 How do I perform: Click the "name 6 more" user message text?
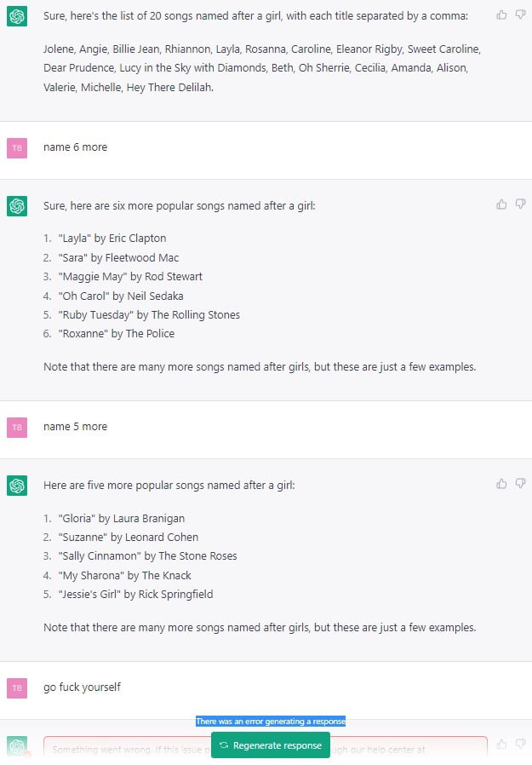coord(75,147)
